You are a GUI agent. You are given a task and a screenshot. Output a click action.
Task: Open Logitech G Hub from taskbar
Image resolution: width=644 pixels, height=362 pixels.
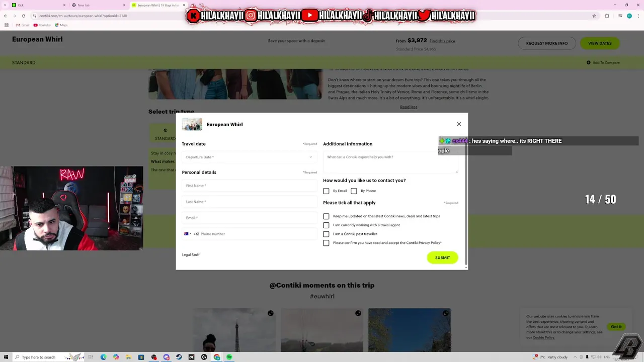pyautogui.click(x=204, y=357)
